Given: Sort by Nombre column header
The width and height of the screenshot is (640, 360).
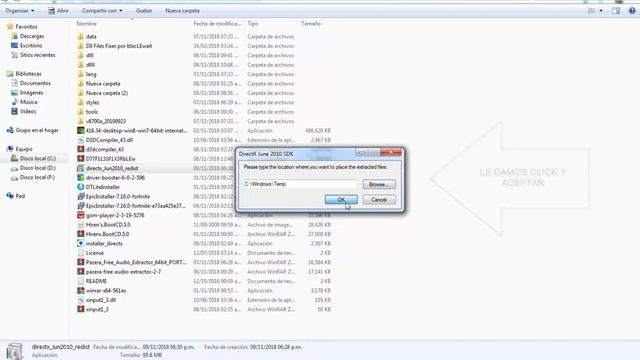Looking at the screenshot, I should coord(87,24).
